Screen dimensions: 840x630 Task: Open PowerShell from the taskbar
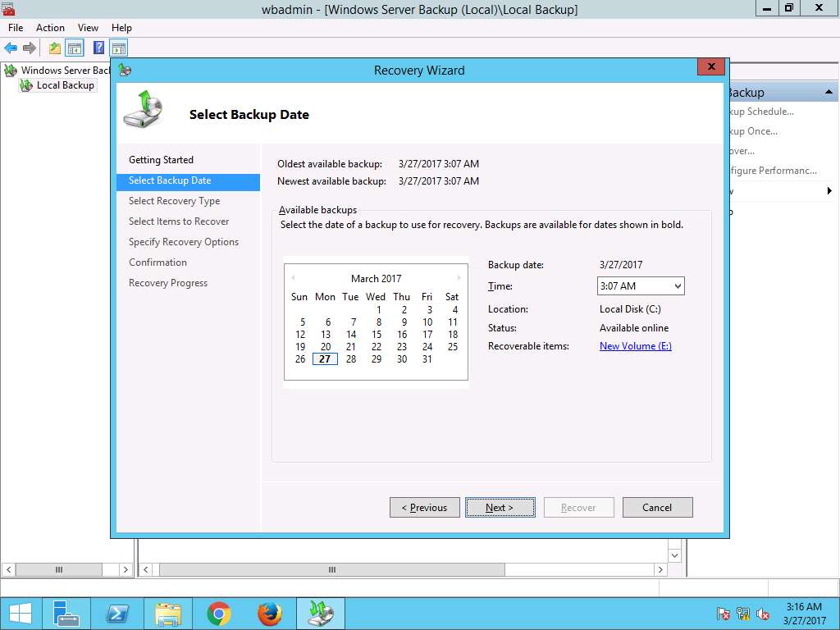coord(116,614)
